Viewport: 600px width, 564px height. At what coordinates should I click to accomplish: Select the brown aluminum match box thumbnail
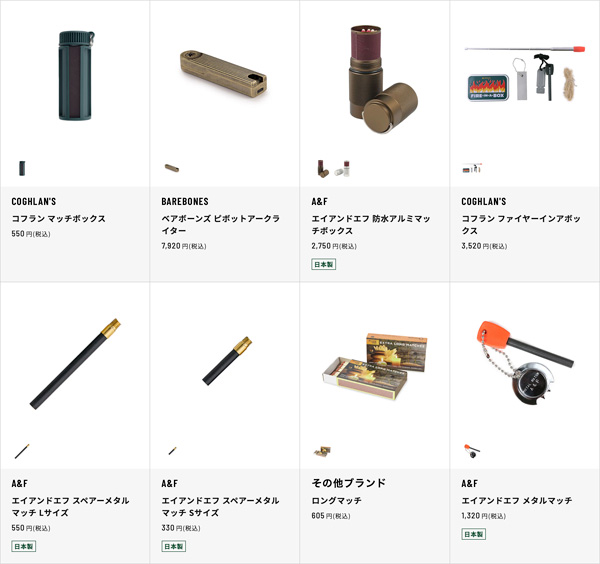[323, 168]
